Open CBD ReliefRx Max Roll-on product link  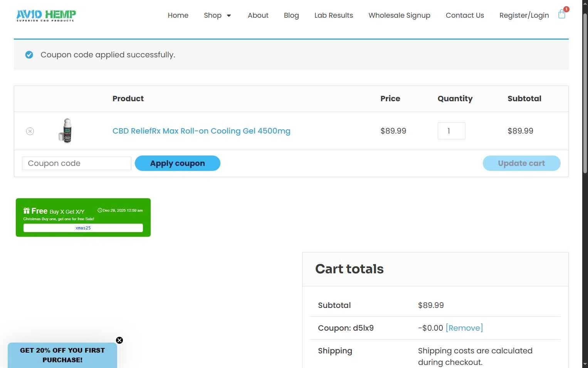click(x=202, y=131)
